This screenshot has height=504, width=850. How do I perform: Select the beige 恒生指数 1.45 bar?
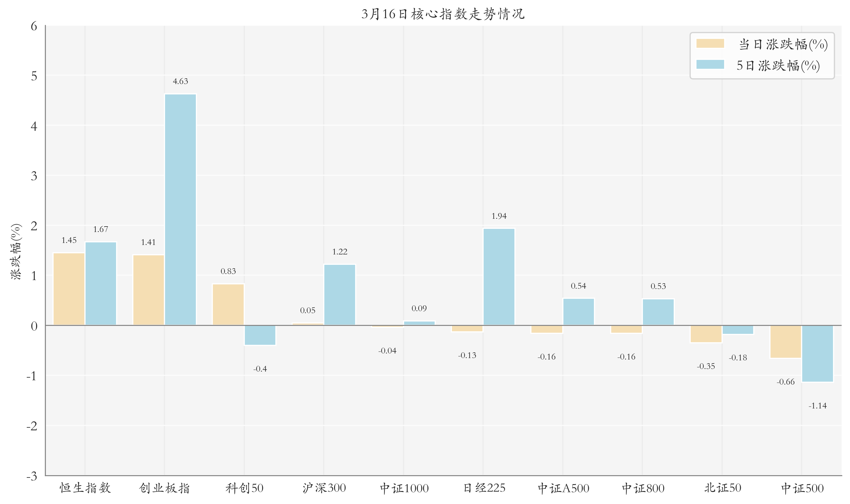pos(69,289)
